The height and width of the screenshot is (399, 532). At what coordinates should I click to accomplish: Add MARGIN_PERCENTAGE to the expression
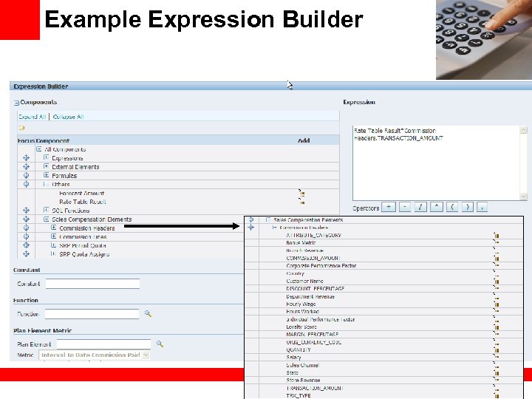click(x=497, y=334)
